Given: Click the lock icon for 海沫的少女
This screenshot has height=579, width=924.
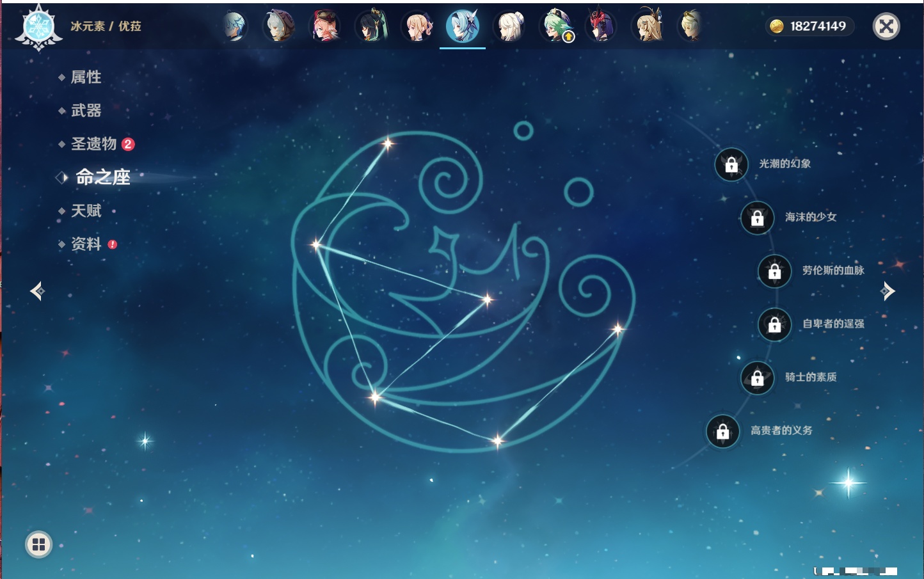Looking at the screenshot, I should [758, 218].
